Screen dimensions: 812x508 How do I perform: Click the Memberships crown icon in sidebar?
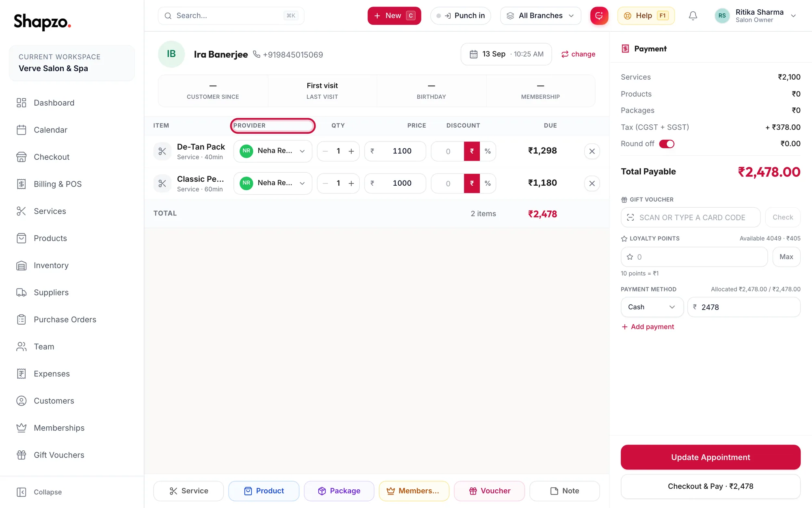21,428
